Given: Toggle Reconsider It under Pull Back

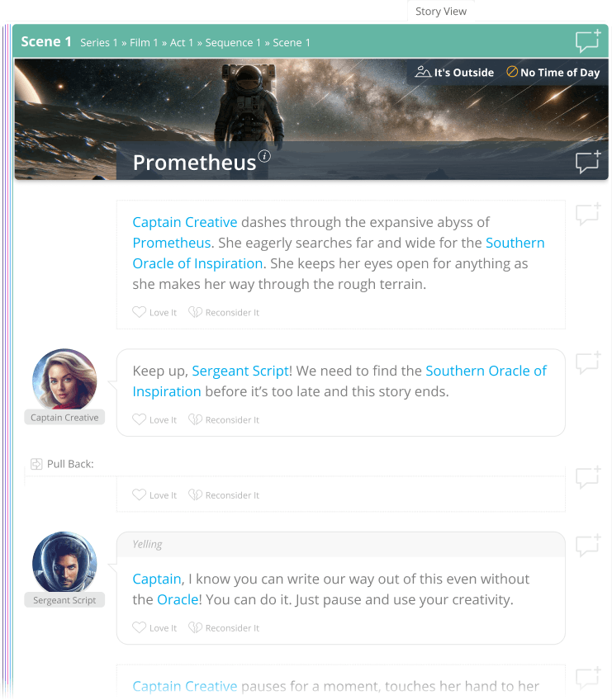Looking at the screenshot, I should 224,495.
